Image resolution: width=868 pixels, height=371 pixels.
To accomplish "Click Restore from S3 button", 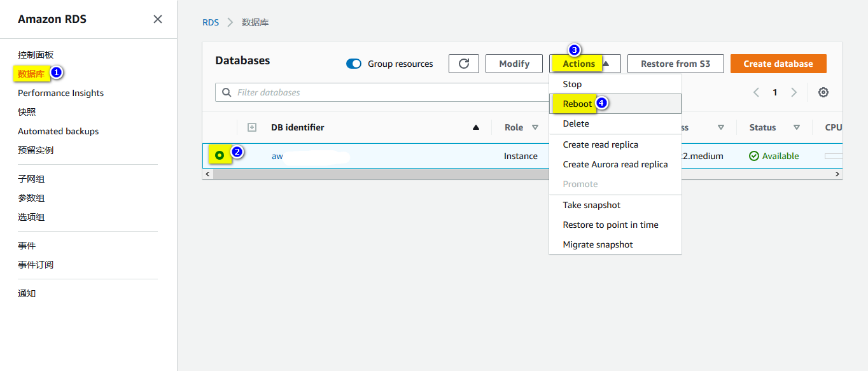I will pyautogui.click(x=675, y=64).
